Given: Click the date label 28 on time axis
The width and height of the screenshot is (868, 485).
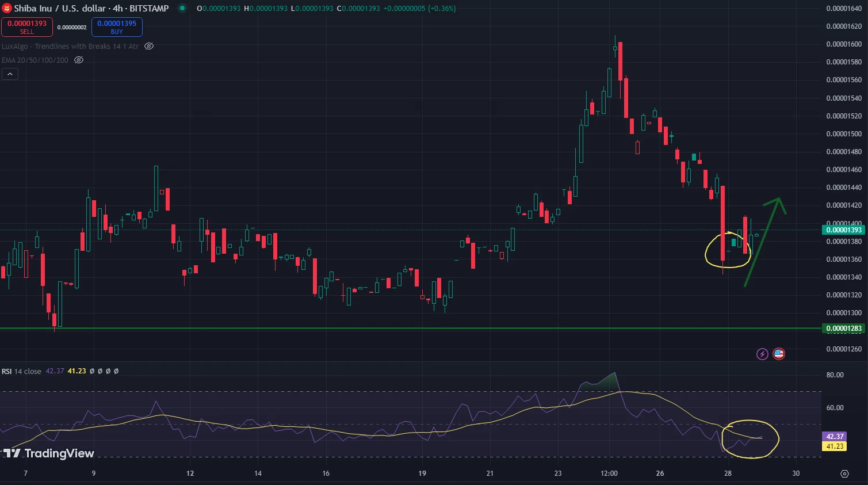Looking at the screenshot, I should [x=728, y=473].
